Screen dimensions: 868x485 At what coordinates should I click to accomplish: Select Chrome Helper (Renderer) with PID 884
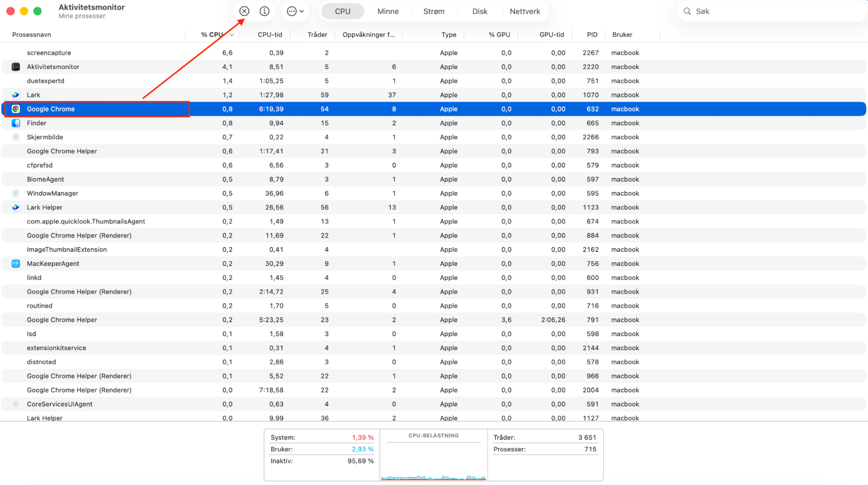[x=79, y=236]
